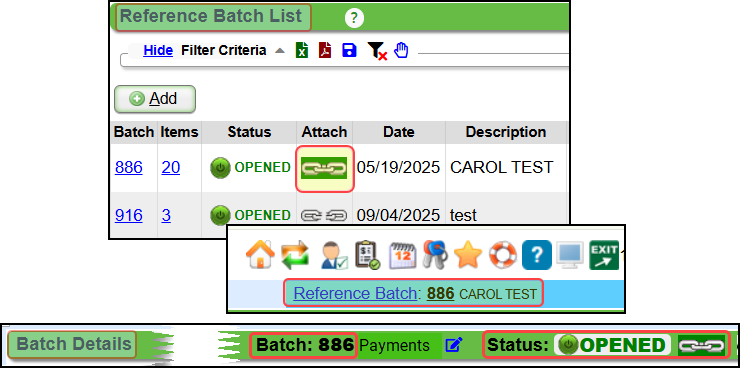Go to Home via house icon

tap(260, 255)
